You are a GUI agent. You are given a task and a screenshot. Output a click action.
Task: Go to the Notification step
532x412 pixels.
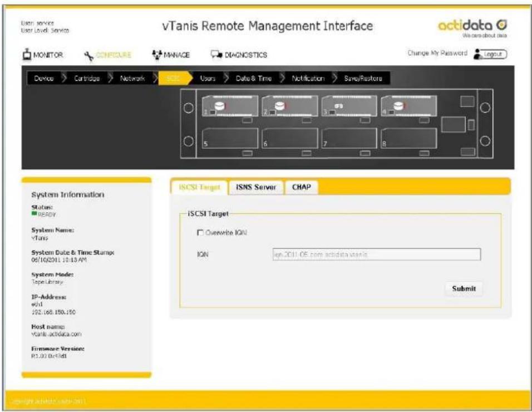tap(308, 79)
